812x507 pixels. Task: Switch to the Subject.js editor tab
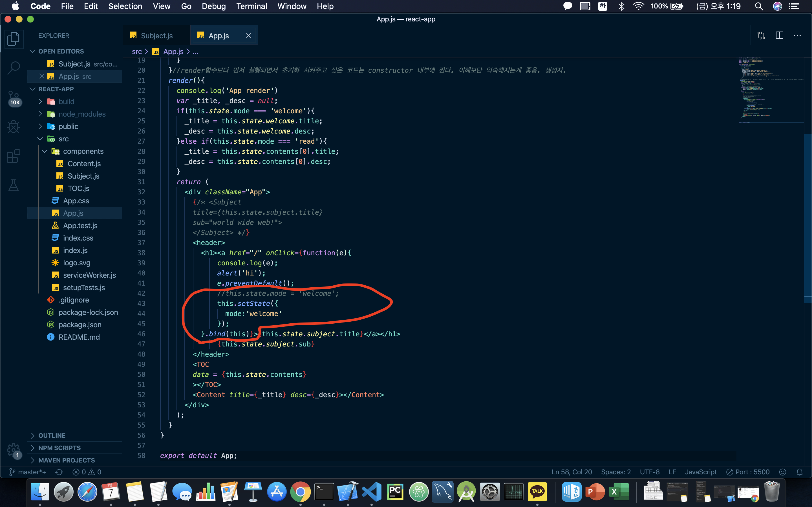click(156, 35)
